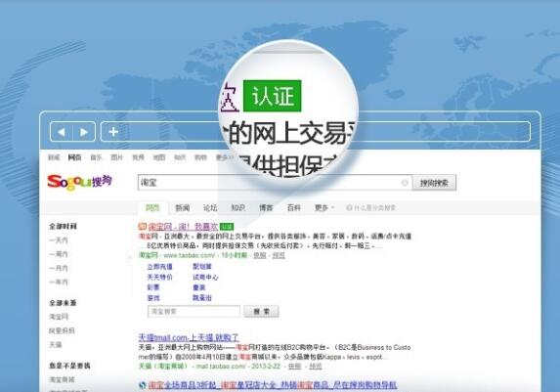Screen dimensions: 560x392
Task: Open 视频 in the top navigation
Action: [138, 157]
